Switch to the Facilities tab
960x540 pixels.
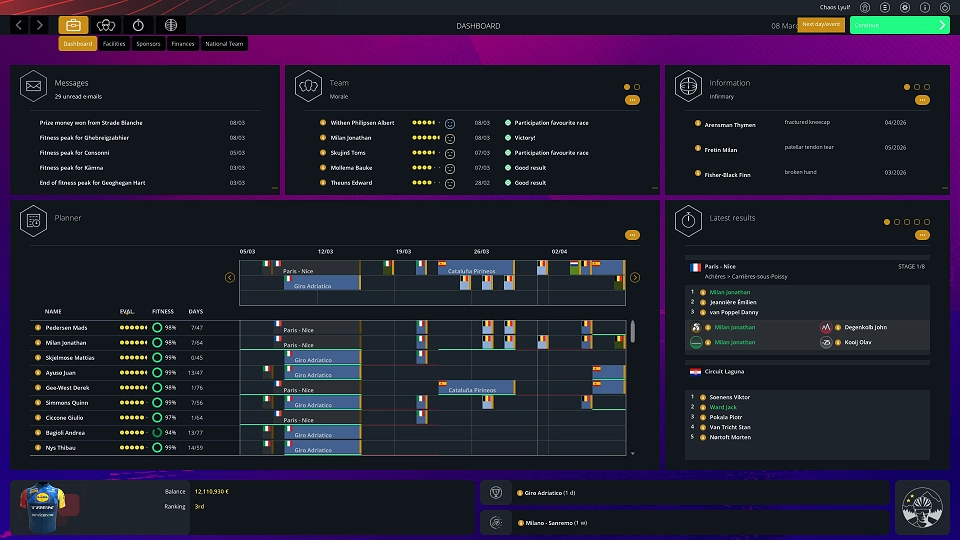coord(114,43)
